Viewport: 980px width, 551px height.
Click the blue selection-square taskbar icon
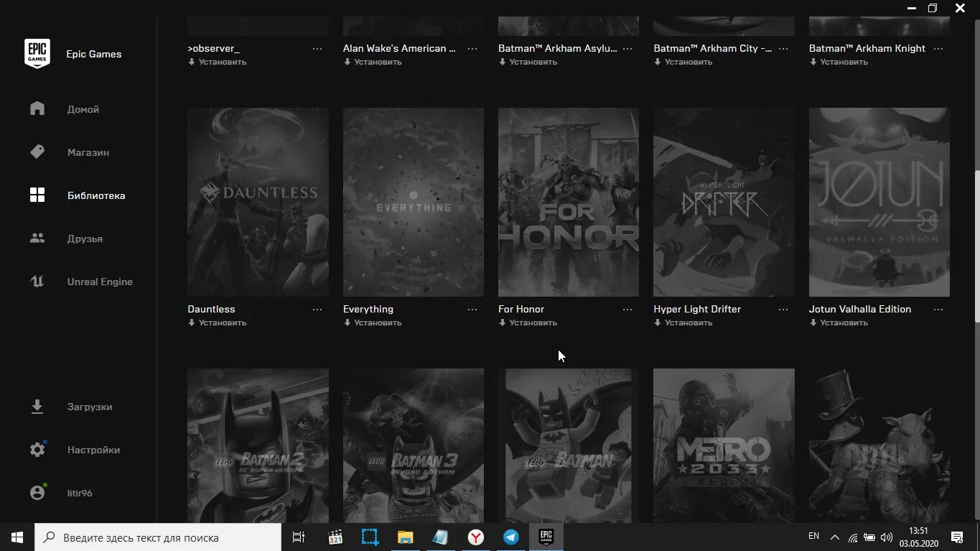[x=370, y=537]
